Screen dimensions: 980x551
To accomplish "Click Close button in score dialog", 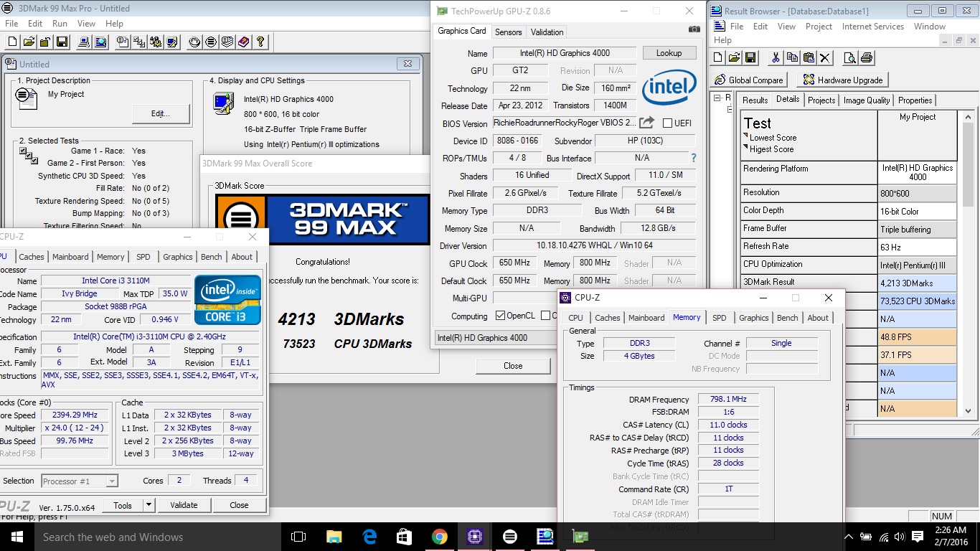I will click(513, 366).
